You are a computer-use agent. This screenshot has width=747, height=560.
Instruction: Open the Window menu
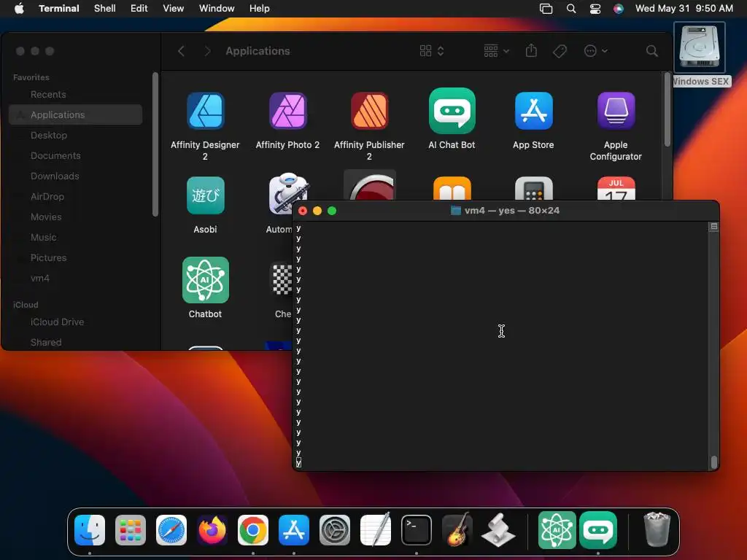[217, 9]
